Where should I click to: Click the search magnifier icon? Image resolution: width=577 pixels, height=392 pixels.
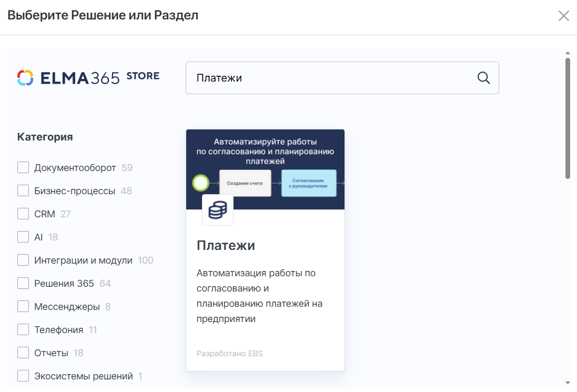(x=483, y=78)
